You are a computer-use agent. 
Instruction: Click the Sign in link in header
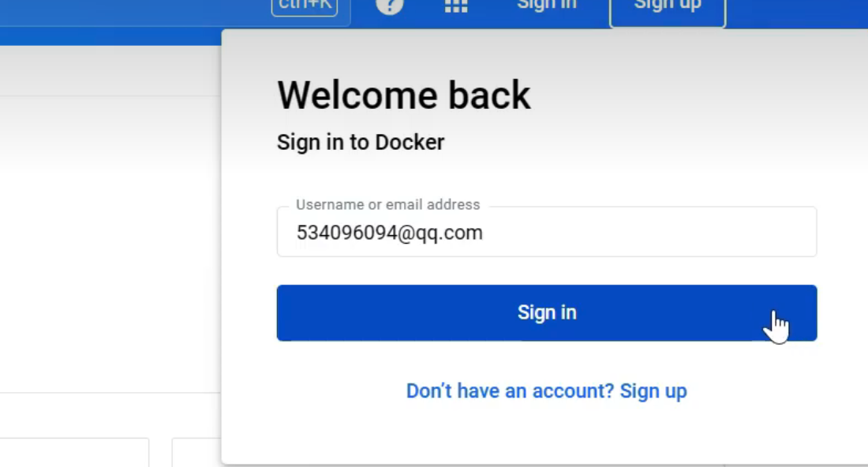[x=546, y=6]
